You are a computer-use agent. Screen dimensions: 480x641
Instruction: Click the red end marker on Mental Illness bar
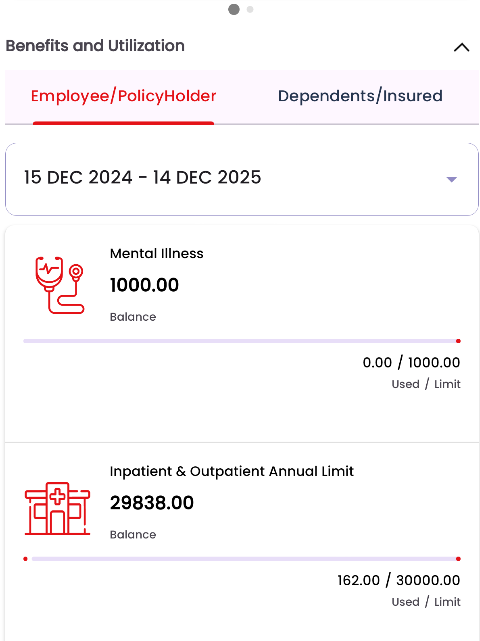[x=458, y=341]
